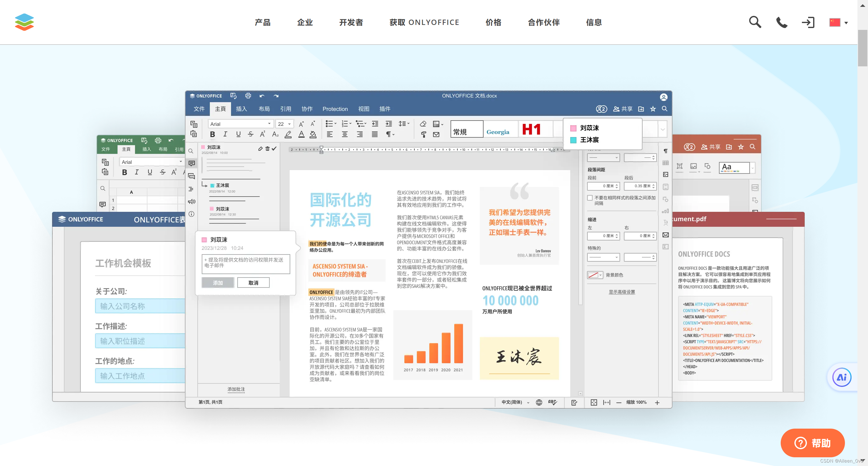Screen dimensions: 868x466
Task: Open the numbered list dropdown
Action: tap(346, 124)
